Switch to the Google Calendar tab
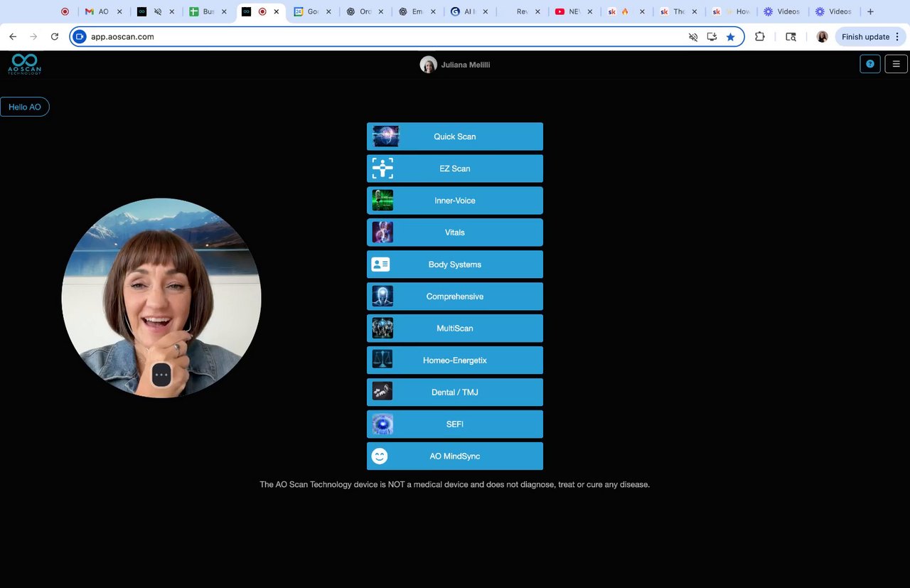 tap(313, 11)
